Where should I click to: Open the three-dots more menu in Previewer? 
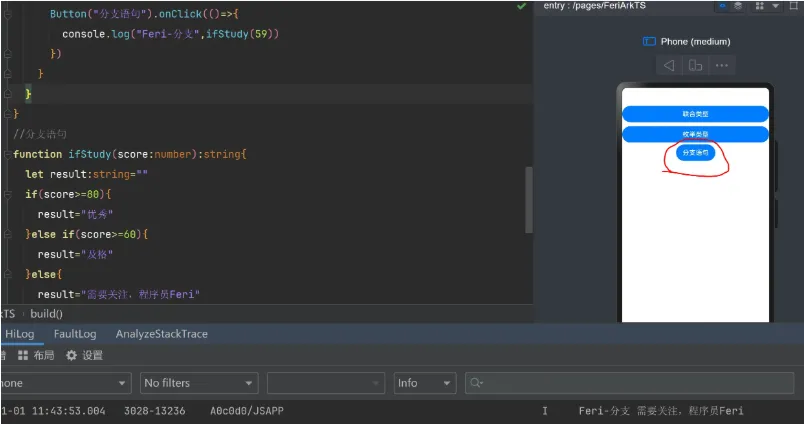click(x=722, y=66)
